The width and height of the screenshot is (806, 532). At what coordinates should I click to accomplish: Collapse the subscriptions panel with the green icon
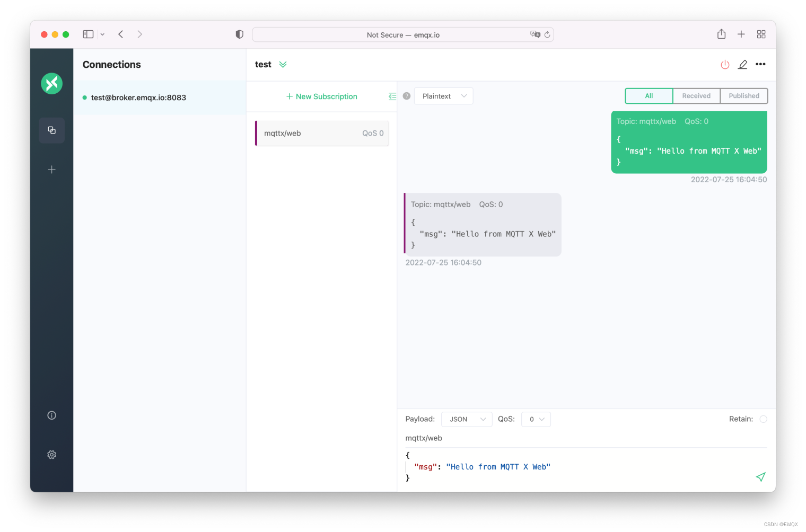point(392,96)
